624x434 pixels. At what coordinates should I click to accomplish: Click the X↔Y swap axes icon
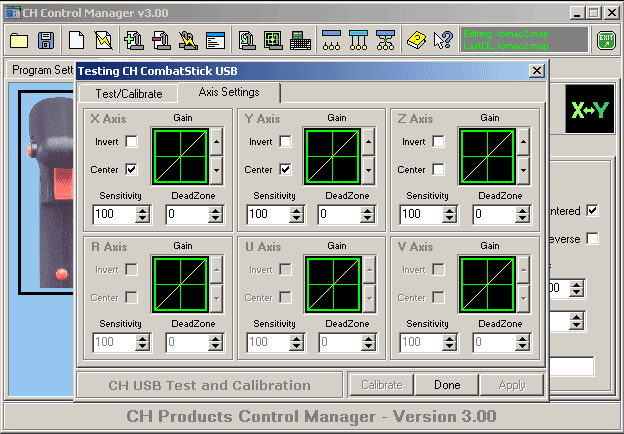590,109
